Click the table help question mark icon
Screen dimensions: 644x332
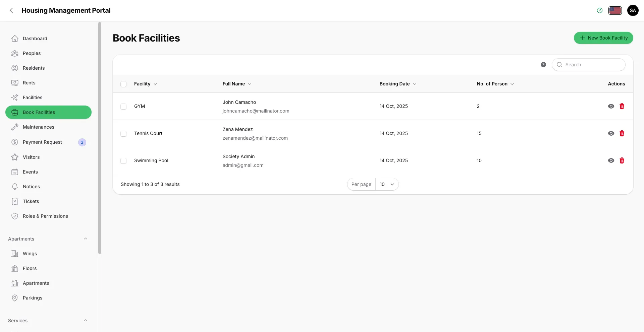click(x=543, y=65)
